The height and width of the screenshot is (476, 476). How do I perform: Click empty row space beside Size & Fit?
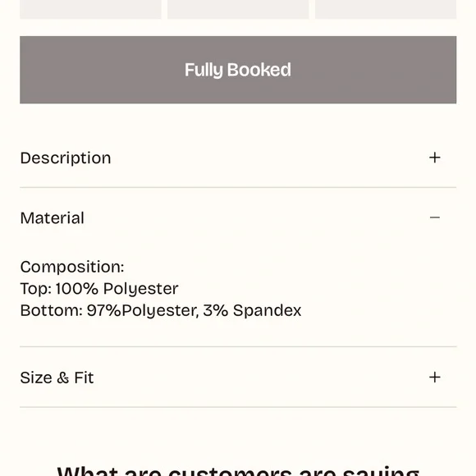261,378
